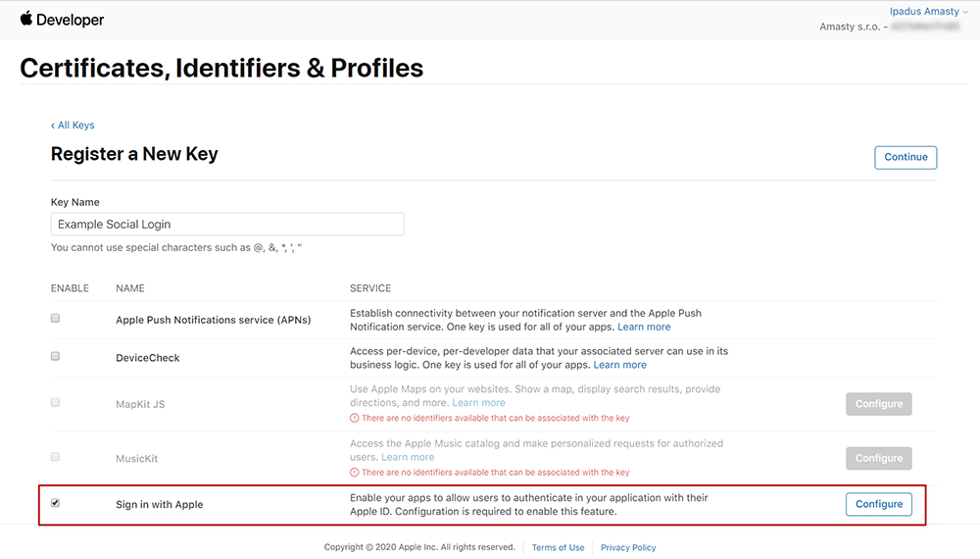The width and height of the screenshot is (980, 559).
Task: Open Learn more link for MusicKit
Action: click(408, 458)
